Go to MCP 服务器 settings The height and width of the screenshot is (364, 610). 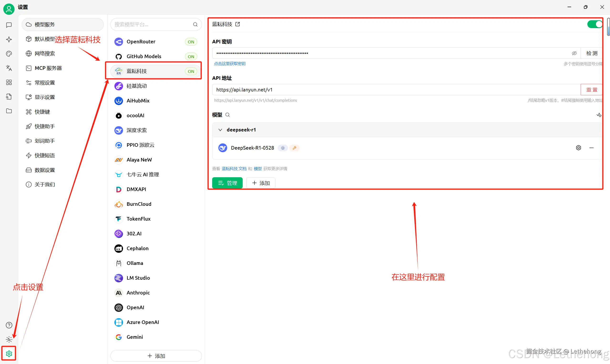tap(48, 68)
